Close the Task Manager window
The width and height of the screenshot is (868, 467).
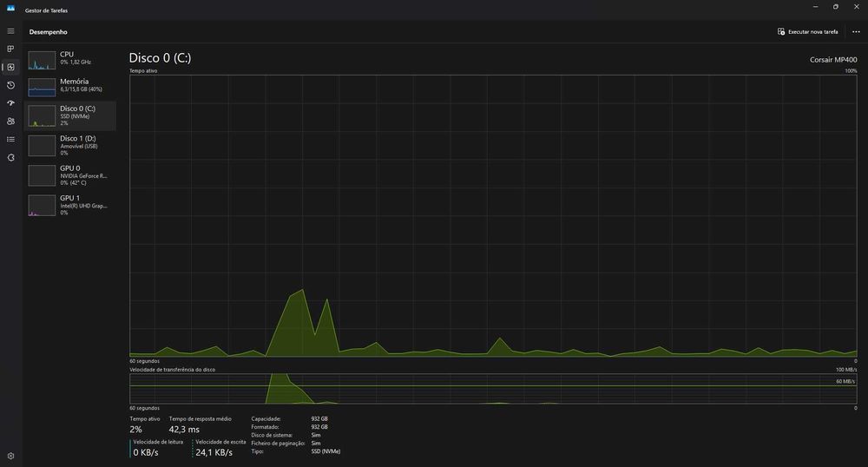[x=857, y=7]
